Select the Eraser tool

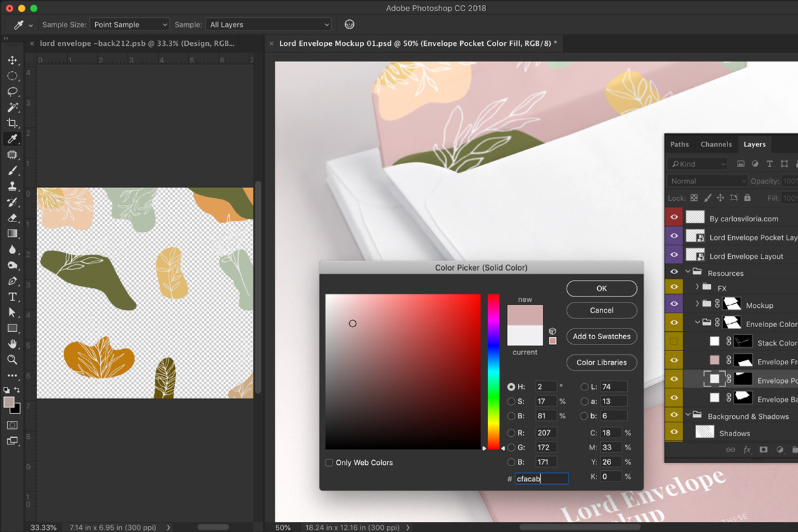tap(12, 217)
